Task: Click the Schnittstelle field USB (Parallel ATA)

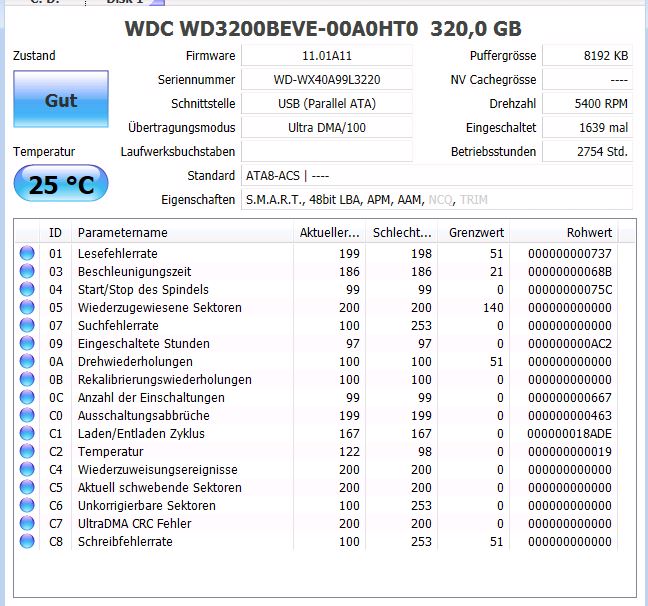Action: pos(327,104)
